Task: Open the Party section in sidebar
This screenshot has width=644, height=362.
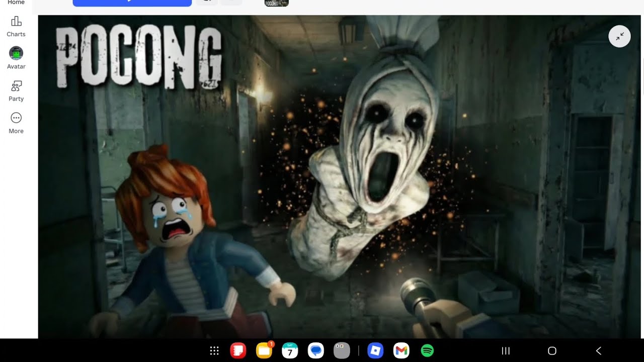Action: 16,91
